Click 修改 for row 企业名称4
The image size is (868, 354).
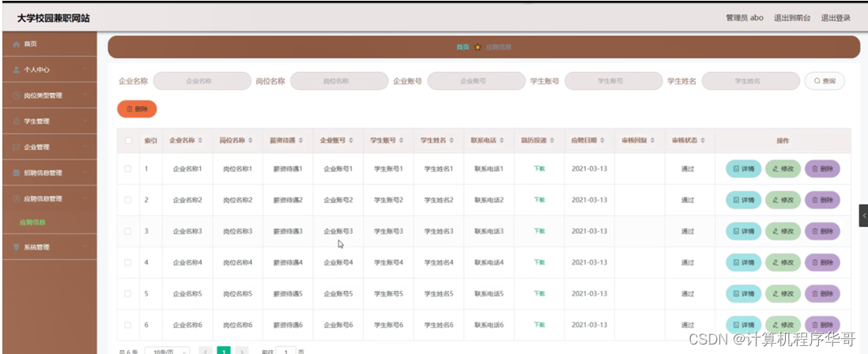(x=783, y=262)
